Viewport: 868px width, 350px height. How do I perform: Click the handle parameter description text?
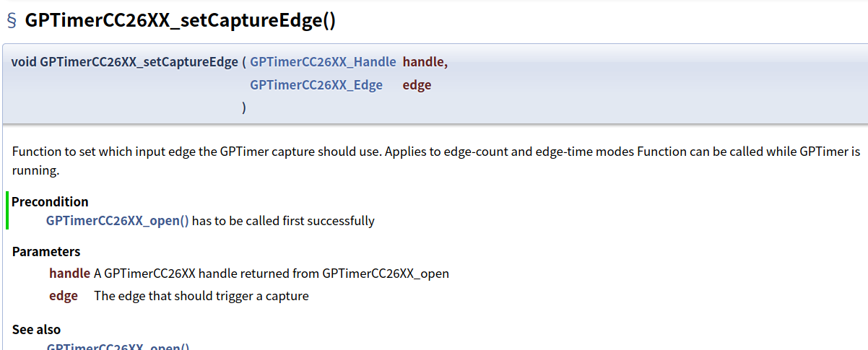[x=272, y=274]
